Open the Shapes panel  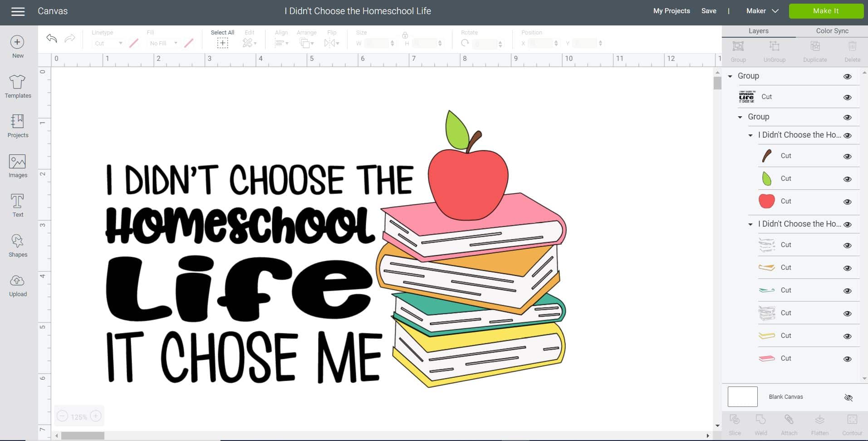coord(18,245)
